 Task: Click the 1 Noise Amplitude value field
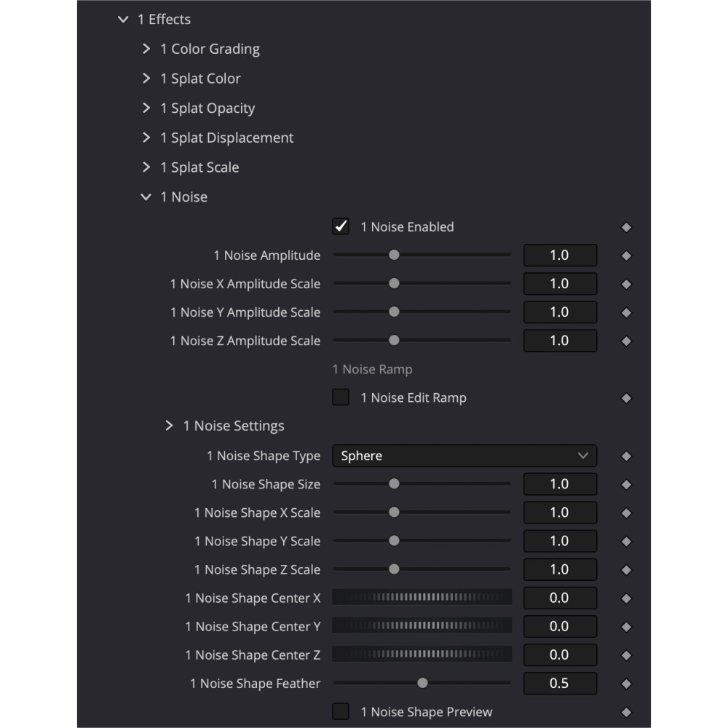560,256
